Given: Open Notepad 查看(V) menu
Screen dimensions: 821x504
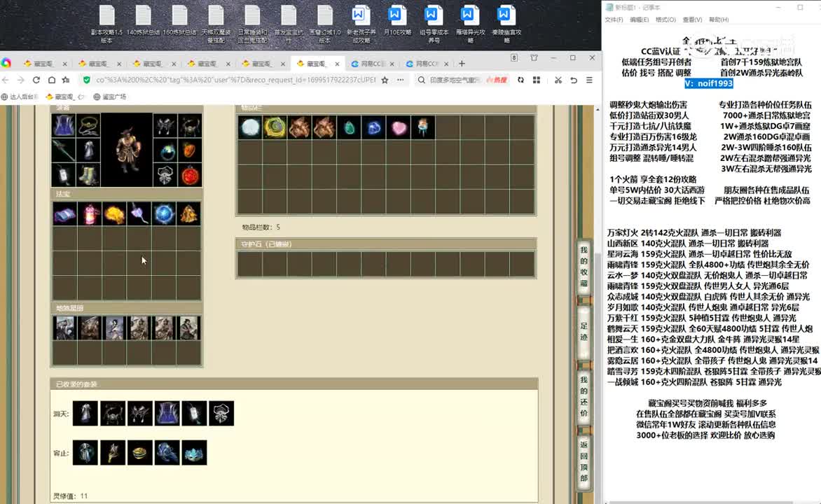Looking at the screenshot, I should [692, 20].
